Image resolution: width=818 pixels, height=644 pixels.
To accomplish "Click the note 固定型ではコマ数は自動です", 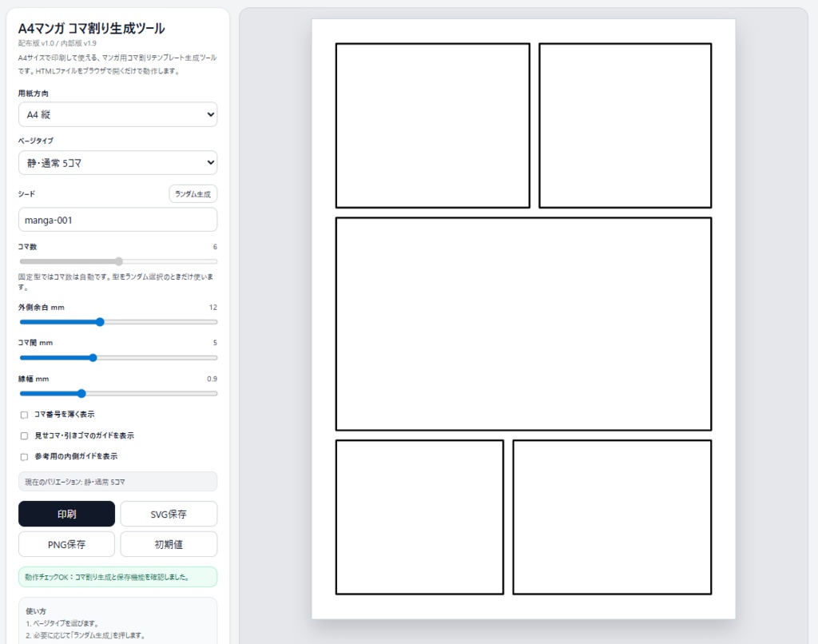I will tap(116, 282).
